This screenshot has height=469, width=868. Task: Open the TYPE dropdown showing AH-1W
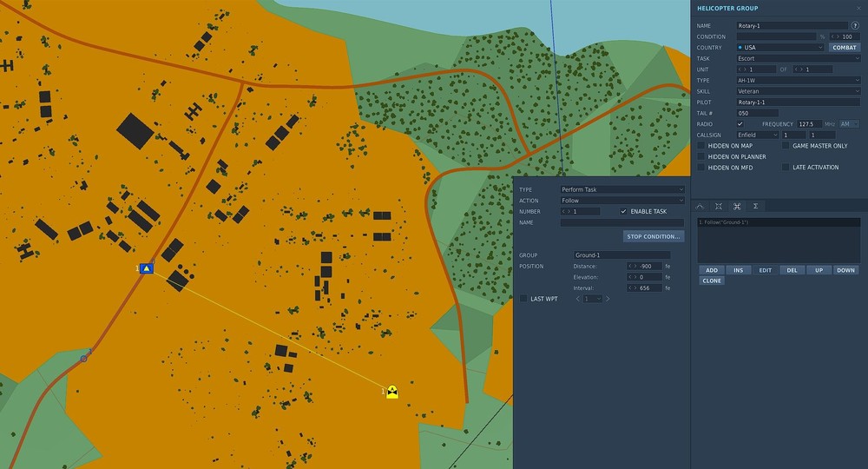799,80
